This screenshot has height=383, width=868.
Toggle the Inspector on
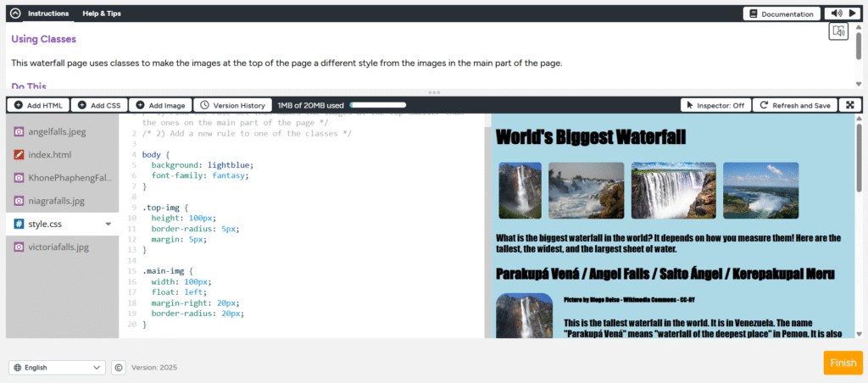pos(715,105)
